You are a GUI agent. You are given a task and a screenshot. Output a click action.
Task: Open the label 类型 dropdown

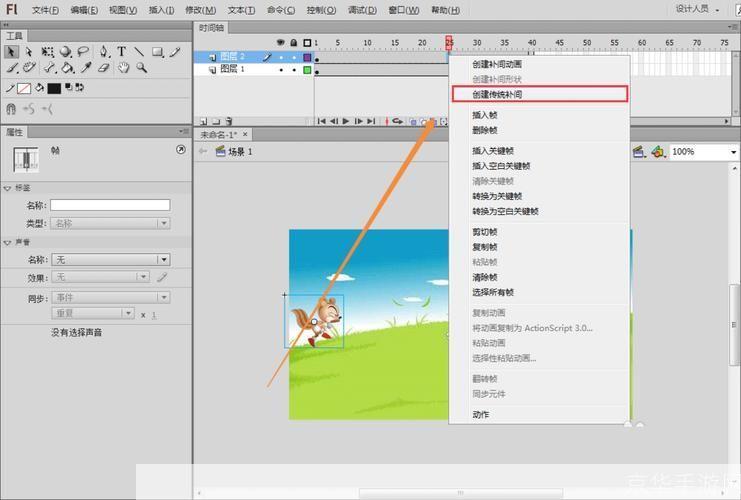click(x=110, y=223)
